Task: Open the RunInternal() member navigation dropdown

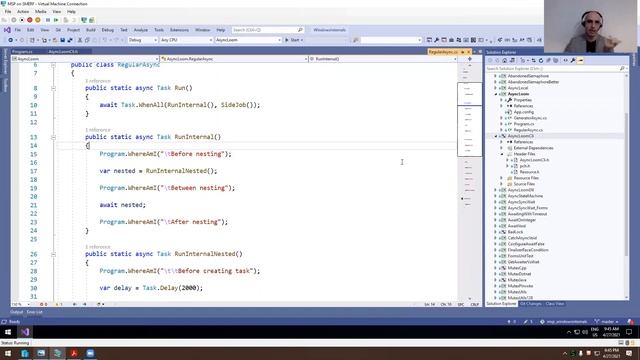Action: (x=383, y=59)
